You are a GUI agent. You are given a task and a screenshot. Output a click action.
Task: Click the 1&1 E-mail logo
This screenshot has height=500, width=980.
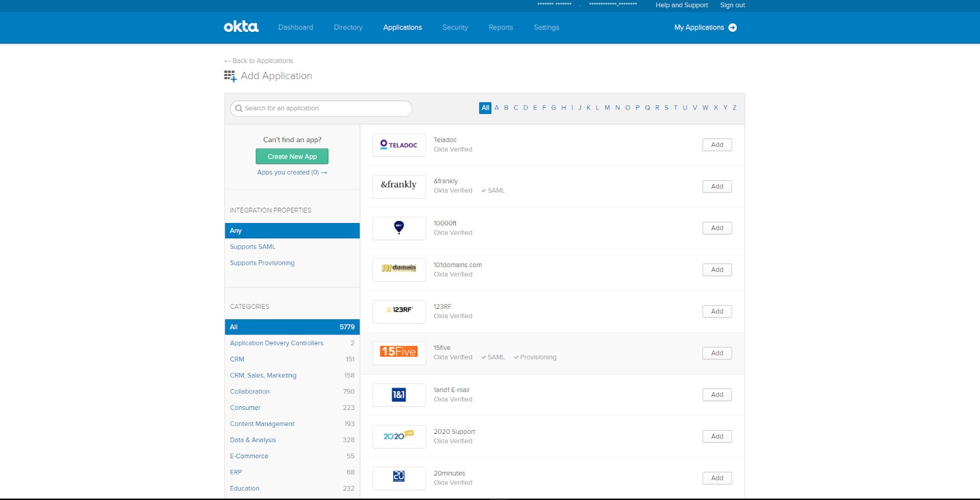tap(399, 395)
